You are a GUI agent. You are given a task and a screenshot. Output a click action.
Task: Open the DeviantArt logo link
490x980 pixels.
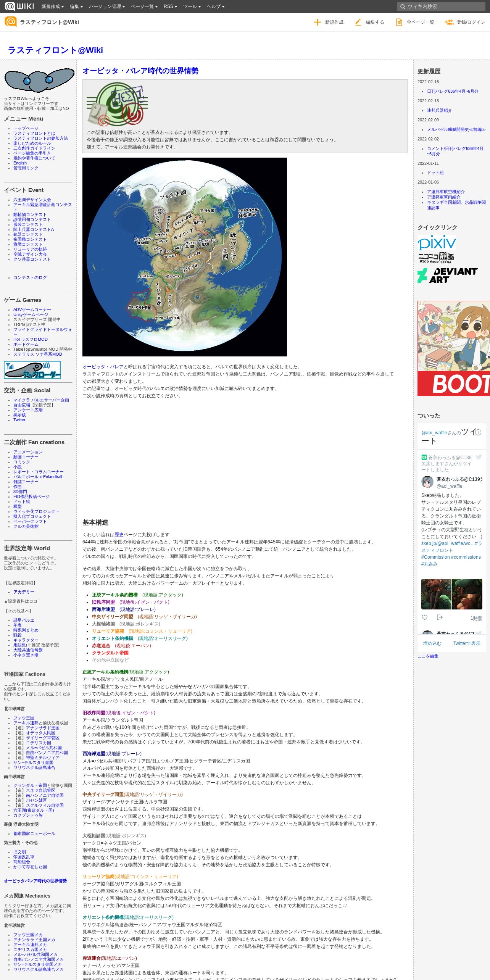[x=448, y=275]
